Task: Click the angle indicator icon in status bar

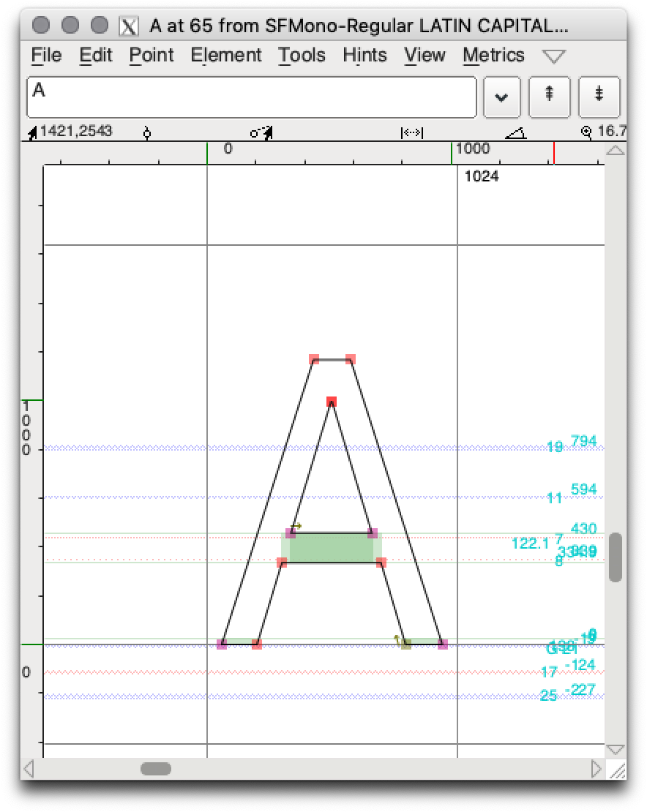Action: [516, 132]
